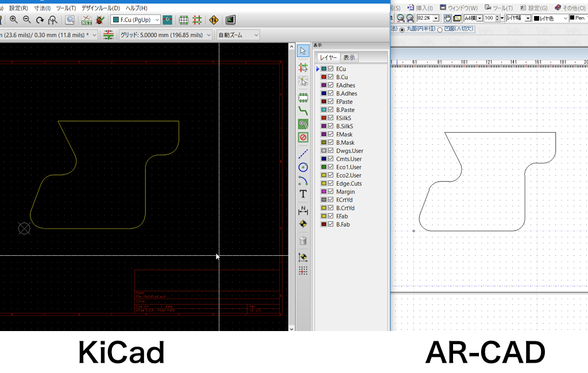Select the layer alignment target tool in KiCad
588x373 pixels.
(x=303, y=224)
